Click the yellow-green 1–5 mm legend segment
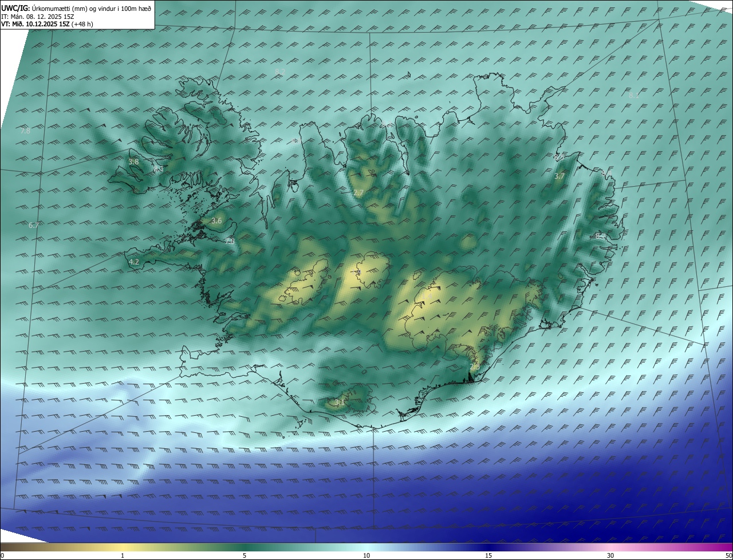733x560 pixels. 183,547
